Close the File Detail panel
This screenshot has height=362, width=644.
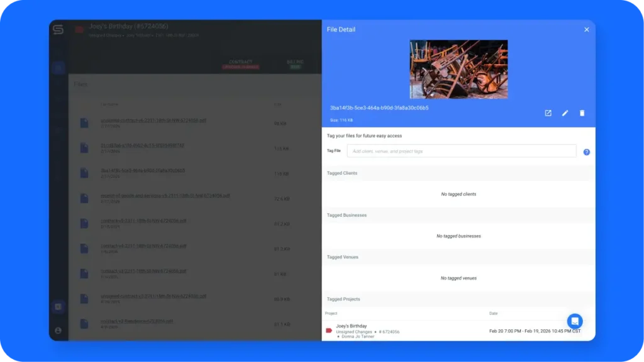tap(586, 30)
